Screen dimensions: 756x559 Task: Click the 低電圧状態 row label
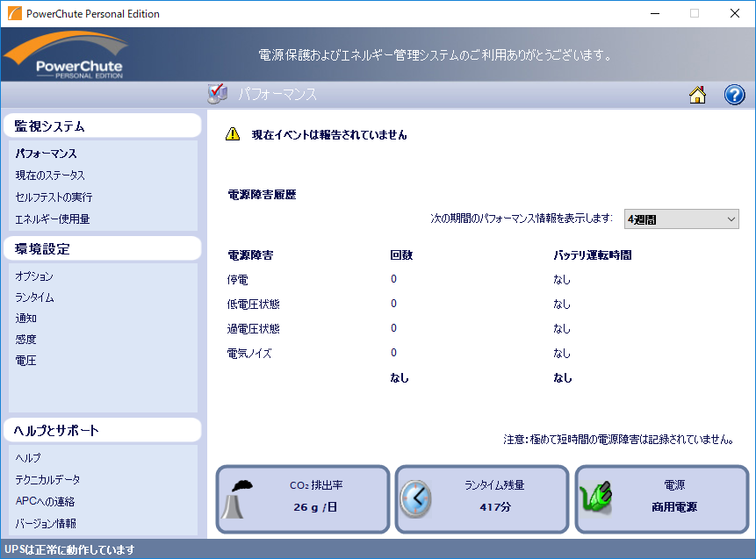[253, 305]
